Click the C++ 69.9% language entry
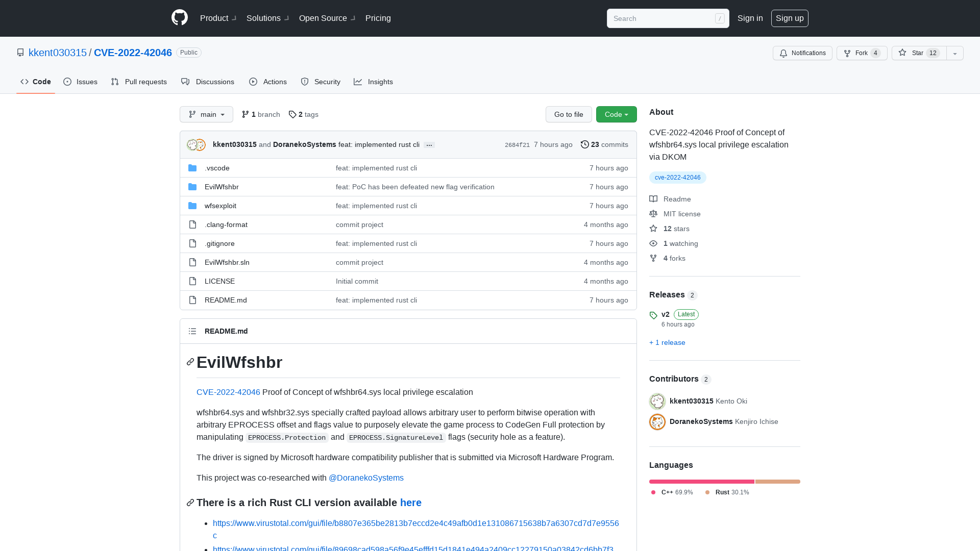 point(672,492)
